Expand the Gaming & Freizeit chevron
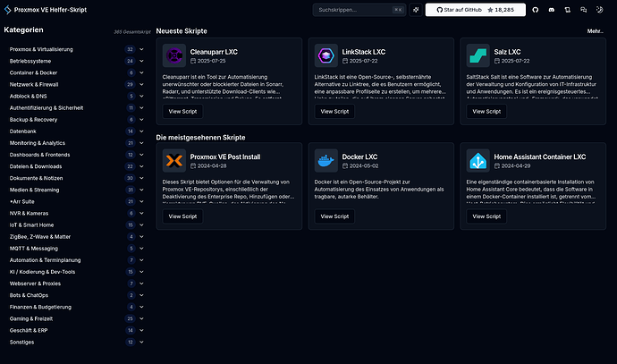The height and width of the screenshot is (364, 617). (x=141, y=318)
